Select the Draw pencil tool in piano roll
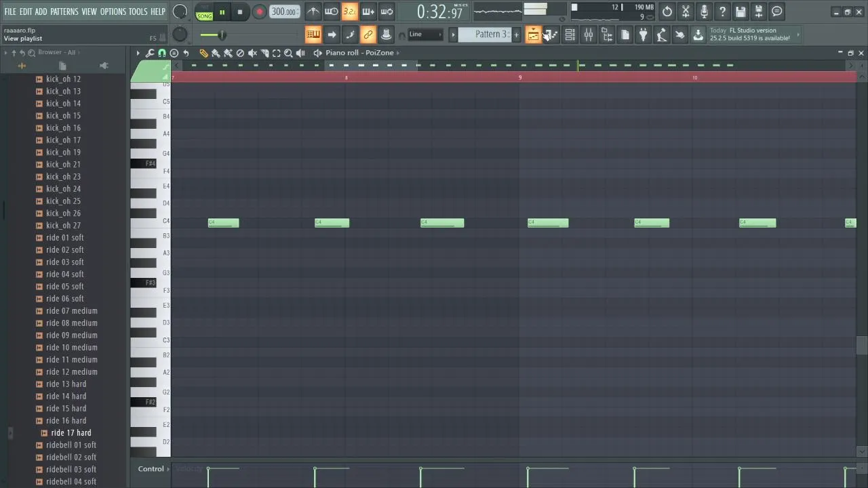 (203, 53)
